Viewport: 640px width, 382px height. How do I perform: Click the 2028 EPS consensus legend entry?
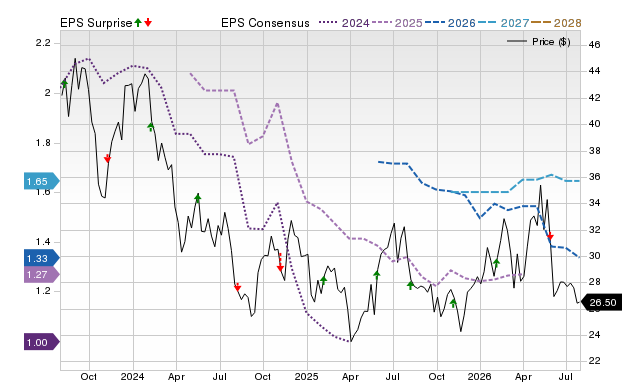pos(556,23)
